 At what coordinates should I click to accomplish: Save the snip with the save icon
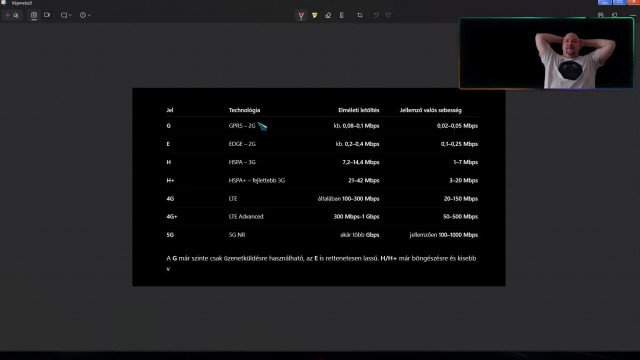[x=601, y=15]
